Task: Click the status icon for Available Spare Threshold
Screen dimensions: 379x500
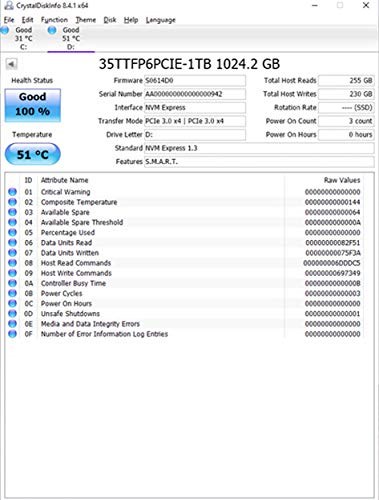Action: coord(12,222)
